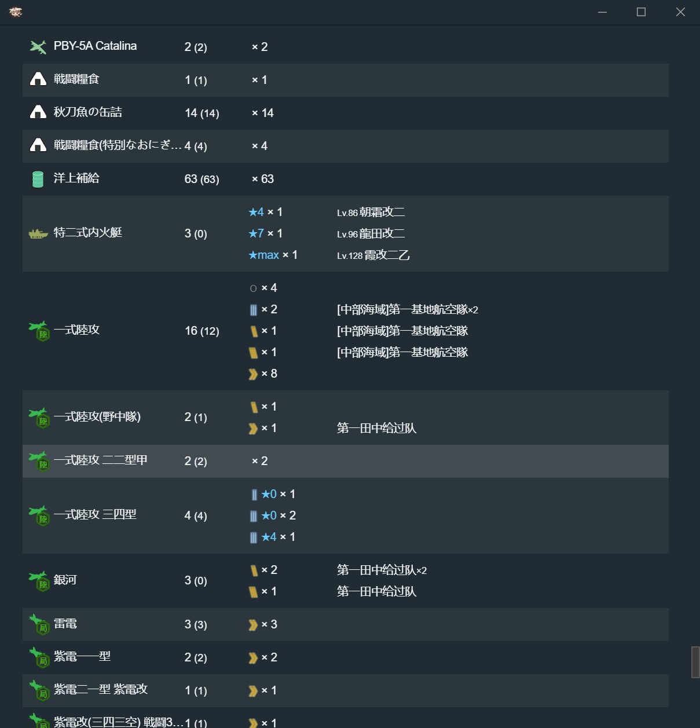Click the blue bars proficiency icon beside ★4 in 一式陸攻 三四型

click(x=254, y=537)
